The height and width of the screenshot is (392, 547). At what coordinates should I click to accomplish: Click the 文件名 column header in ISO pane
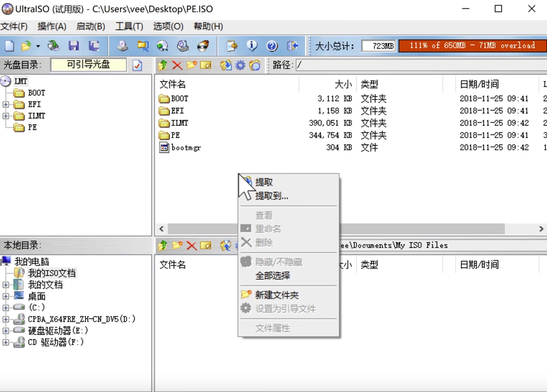click(227, 84)
